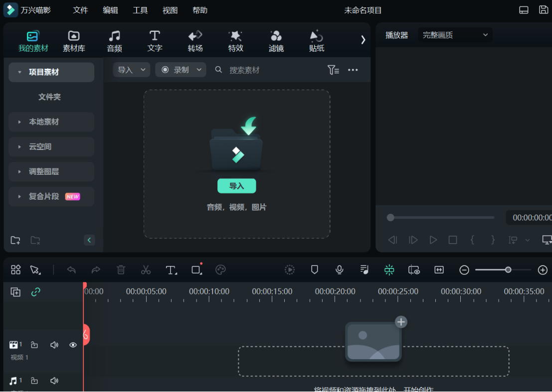Image resolution: width=552 pixels, height=392 pixels.
Task: Toggle the timeline link chain icon
Action: pos(35,292)
